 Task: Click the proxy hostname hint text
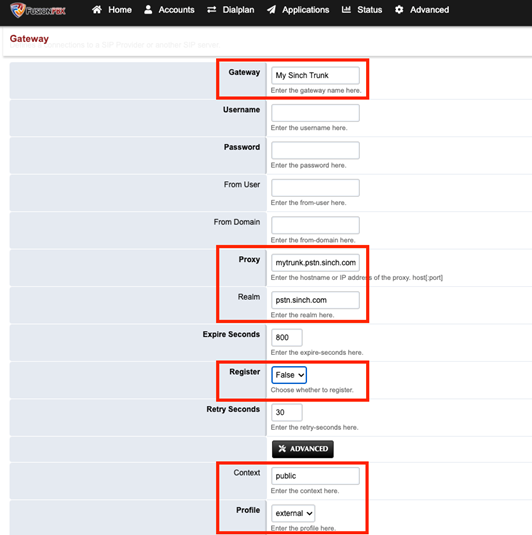pos(357,278)
